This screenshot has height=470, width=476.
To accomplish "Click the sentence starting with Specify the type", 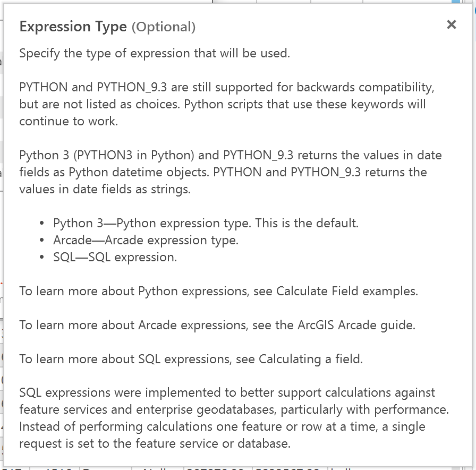I will 155,54.
